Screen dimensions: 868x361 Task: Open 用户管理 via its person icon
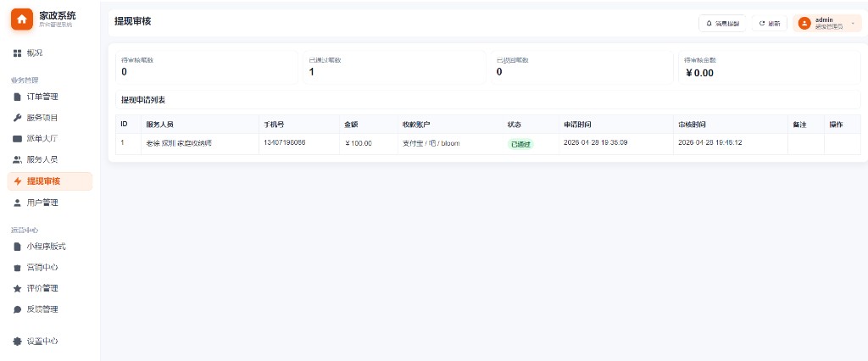pos(17,203)
